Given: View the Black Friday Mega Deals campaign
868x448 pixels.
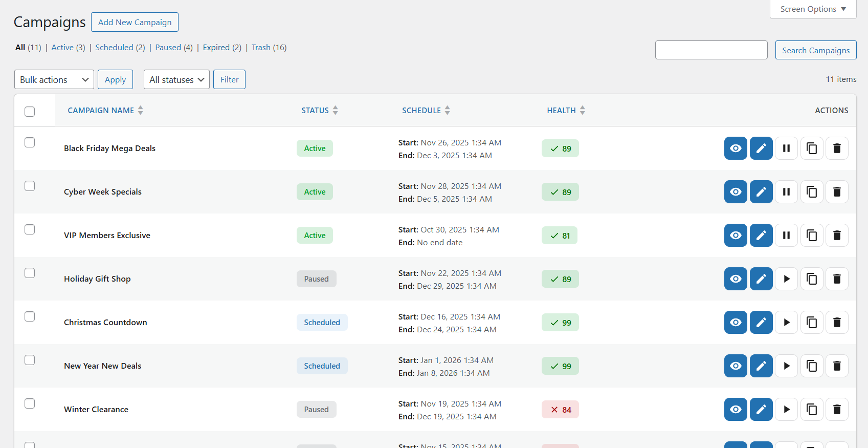Looking at the screenshot, I should [x=736, y=148].
